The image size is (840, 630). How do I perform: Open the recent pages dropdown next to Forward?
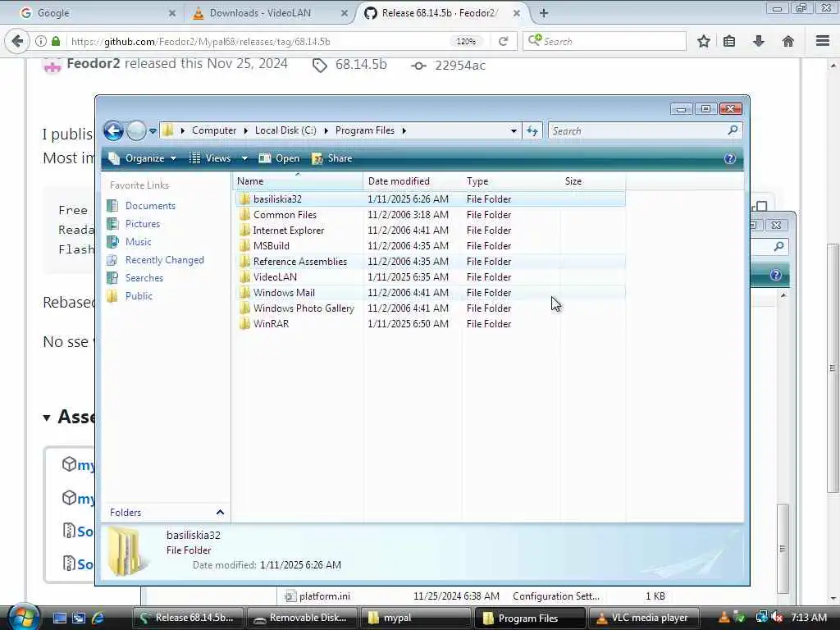click(x=153, y=130)
